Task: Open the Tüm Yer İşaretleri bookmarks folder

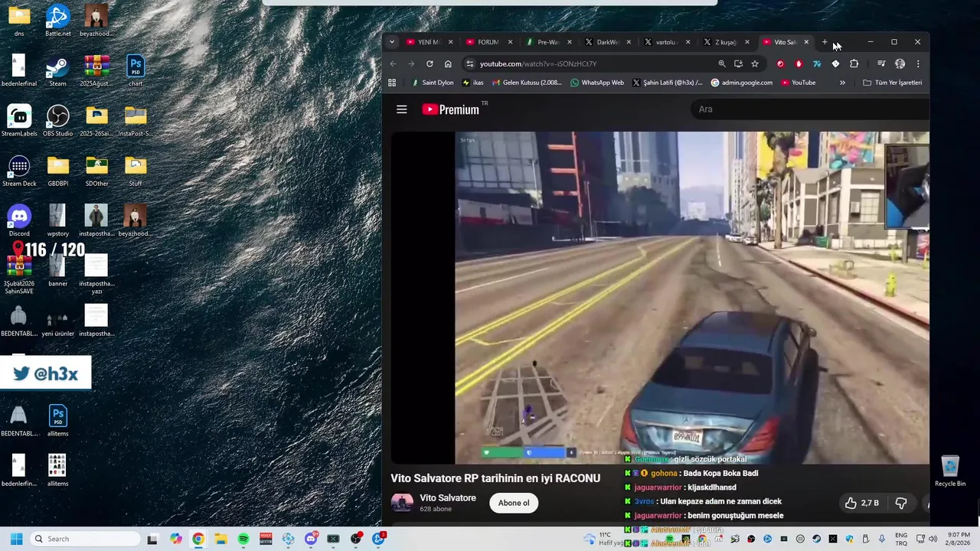Action: [x=893, y=83]
